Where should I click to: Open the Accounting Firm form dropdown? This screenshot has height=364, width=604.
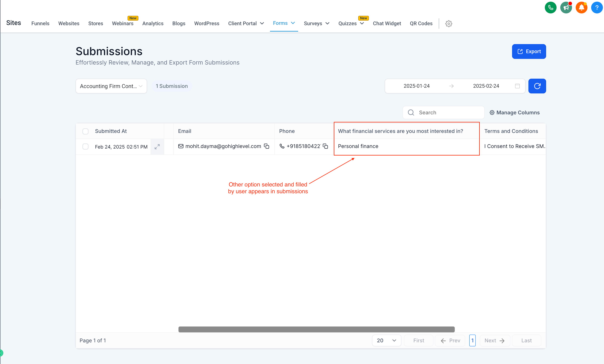[x=111, y=86]
